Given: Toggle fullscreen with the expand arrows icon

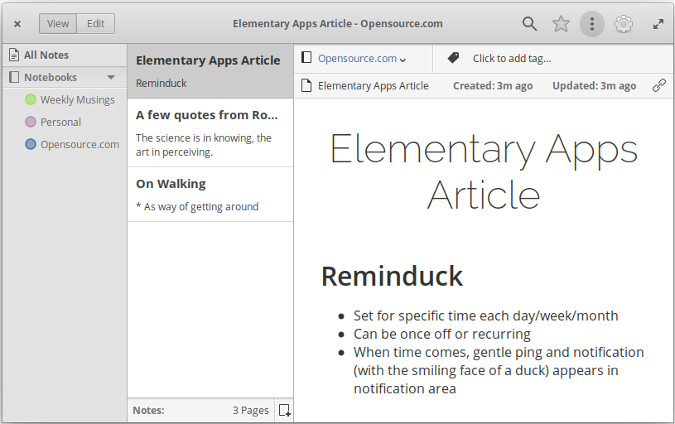Looking at the screenshot, I should (658, 23).
